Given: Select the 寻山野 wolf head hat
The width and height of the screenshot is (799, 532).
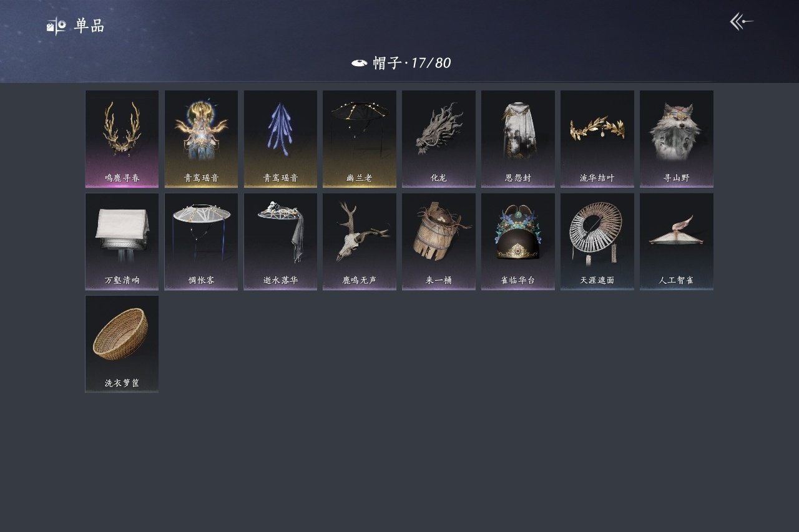Looking at the screenshot, I should point(677,139).
